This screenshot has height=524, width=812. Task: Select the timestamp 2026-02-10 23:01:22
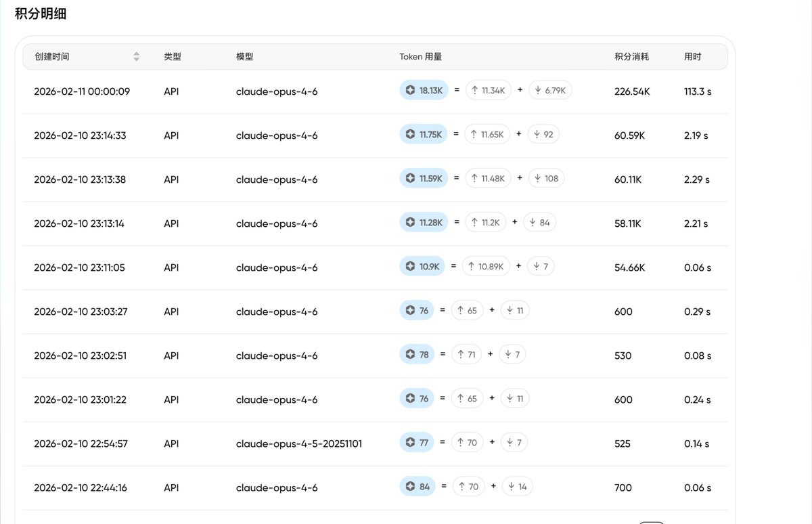click(x=80, y=399)
